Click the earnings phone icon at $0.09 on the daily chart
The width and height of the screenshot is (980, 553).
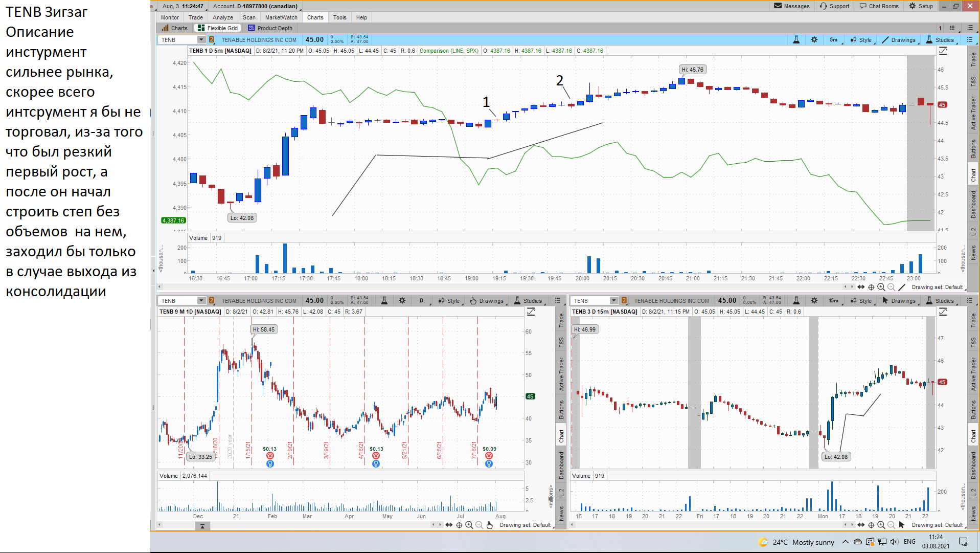[489, 456]
